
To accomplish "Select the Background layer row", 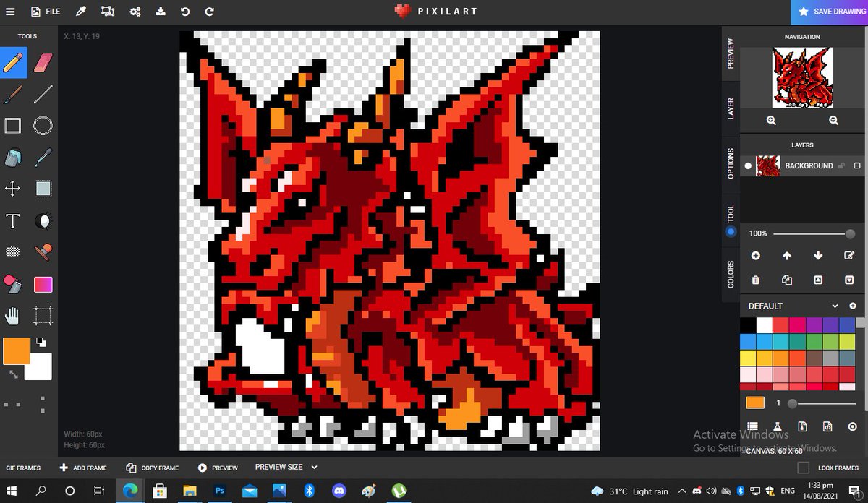I will point(802,165).
